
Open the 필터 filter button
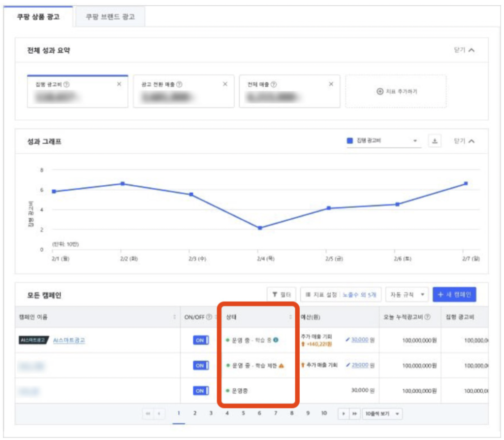click(x=282, y=295)
